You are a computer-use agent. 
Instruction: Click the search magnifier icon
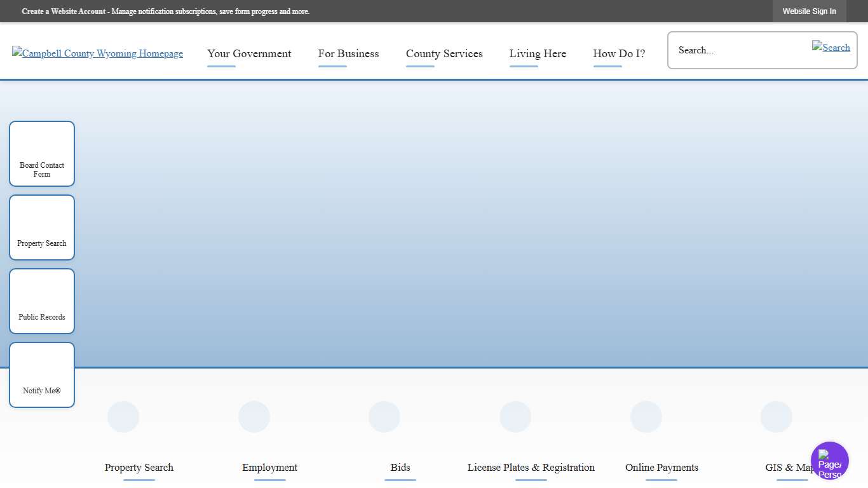click(x=831, y=48)
